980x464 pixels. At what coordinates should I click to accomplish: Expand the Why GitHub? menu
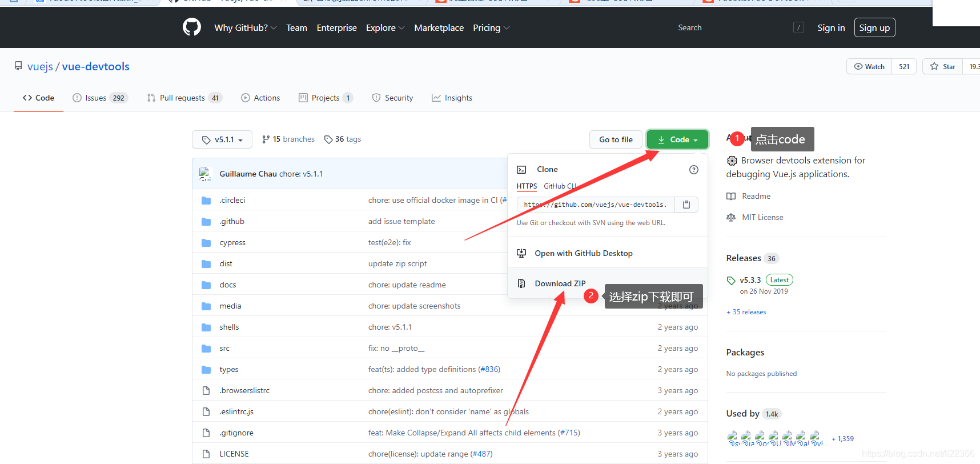(x=246, y=27)
